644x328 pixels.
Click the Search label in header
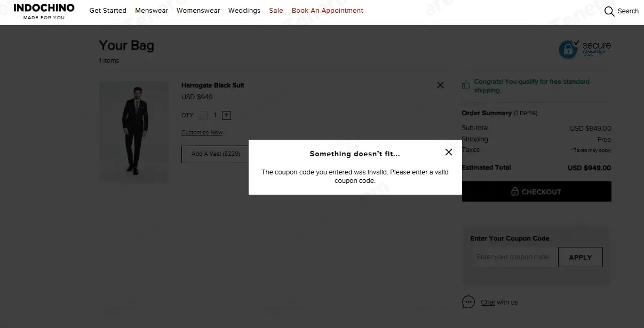tap(628, 11)
